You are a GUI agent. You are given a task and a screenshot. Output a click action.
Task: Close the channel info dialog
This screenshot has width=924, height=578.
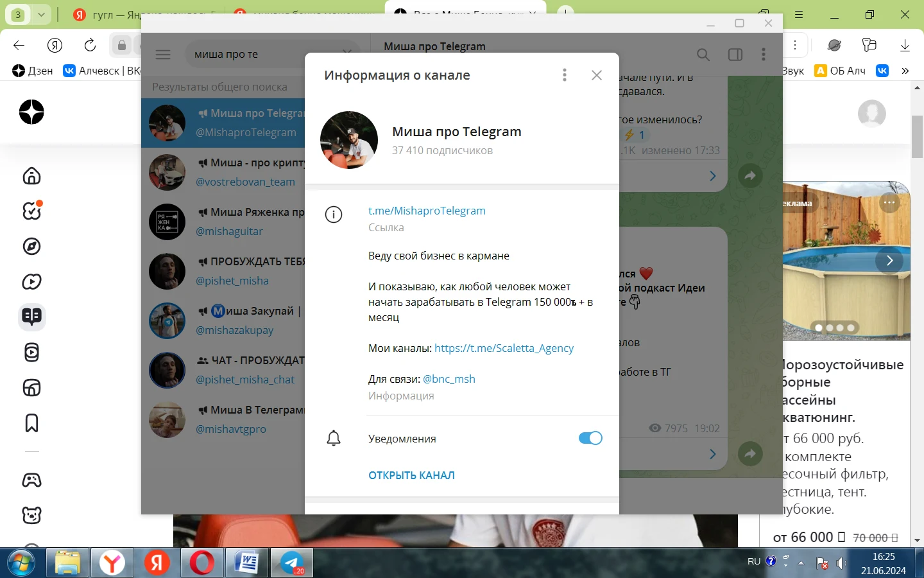pyautogui.click(x=597, y=75)
